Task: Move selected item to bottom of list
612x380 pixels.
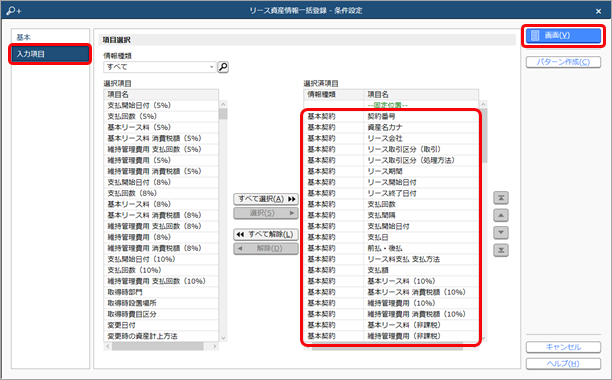Action: tap(501, 250)
